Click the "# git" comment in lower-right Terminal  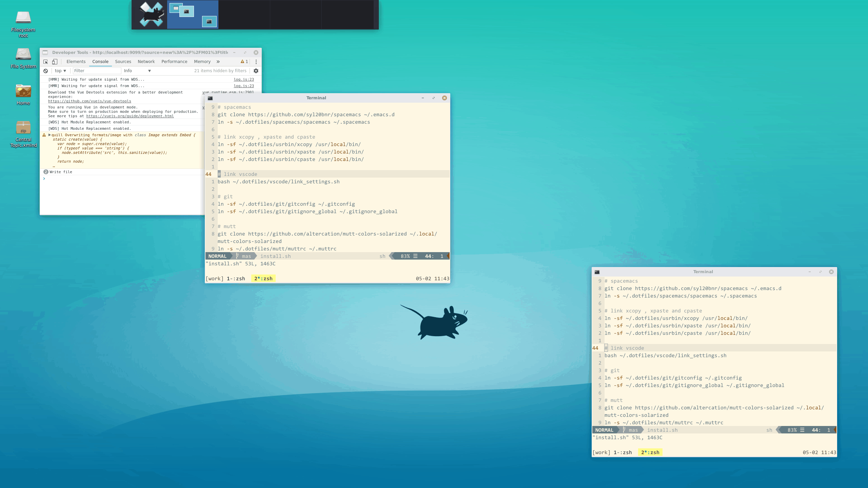[612, 370]
